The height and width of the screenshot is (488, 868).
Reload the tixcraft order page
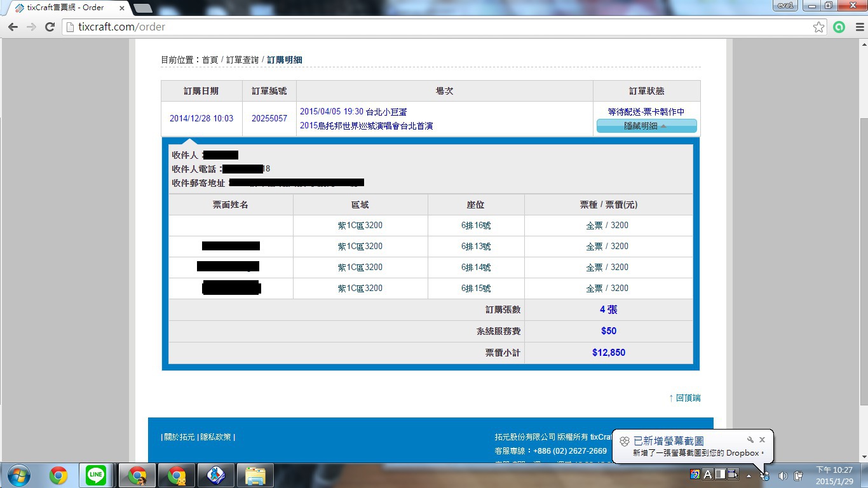50,27
